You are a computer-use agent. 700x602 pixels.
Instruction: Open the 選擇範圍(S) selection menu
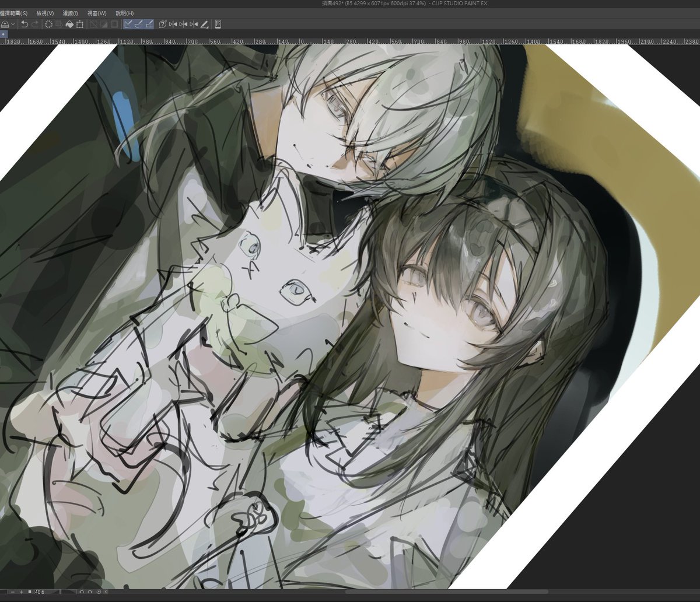pos(14,13)
